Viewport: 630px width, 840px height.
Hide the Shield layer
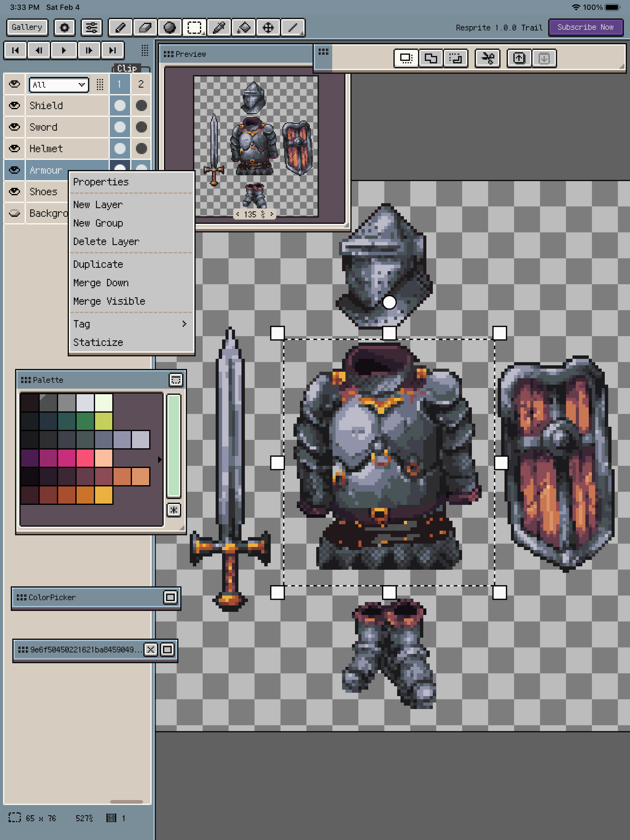(x=14, y=105)
